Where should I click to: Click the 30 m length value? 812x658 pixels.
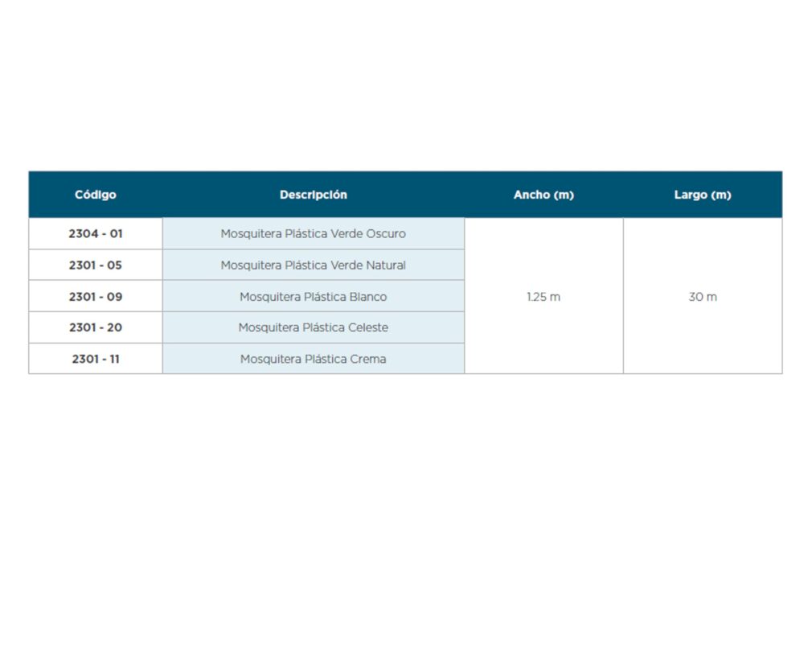pyautogui.click(x=703, y=297)
